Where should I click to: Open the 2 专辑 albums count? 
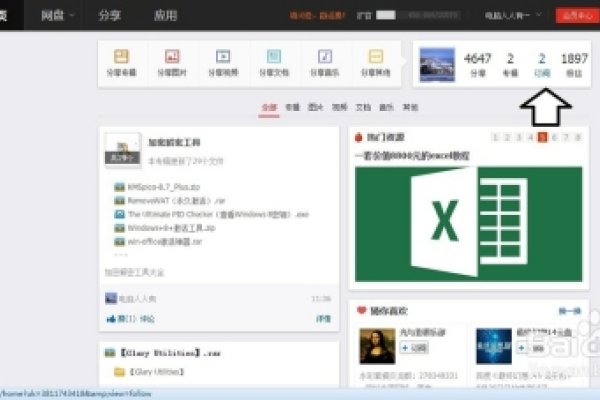pyautogui.click(x=510, y=64)
